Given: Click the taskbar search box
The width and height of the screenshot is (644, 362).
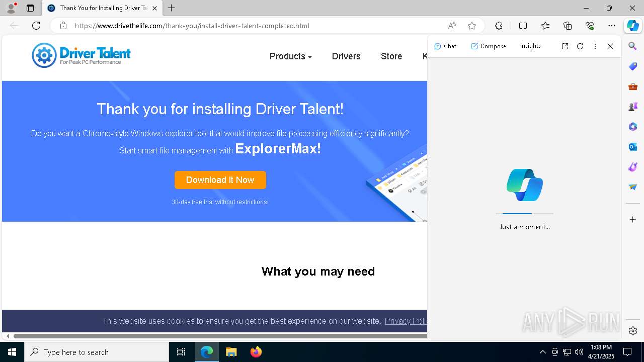Looking at the screenshot, I should pos(97,352).
